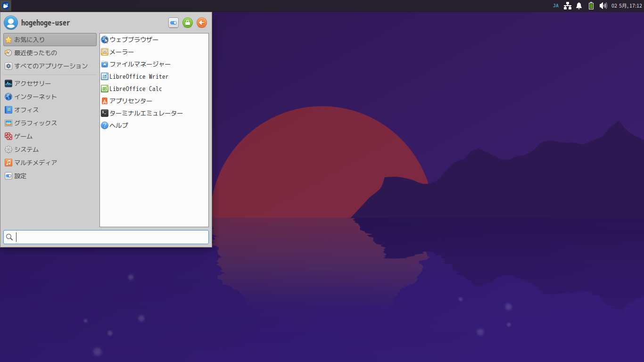Open the ファイルマネージャー (file manager)

click(x=140, y=64)
